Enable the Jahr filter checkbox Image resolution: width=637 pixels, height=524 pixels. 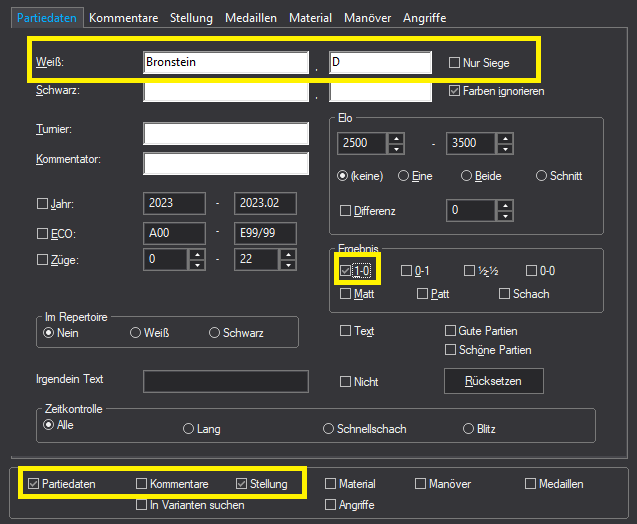tap(42, 203)
